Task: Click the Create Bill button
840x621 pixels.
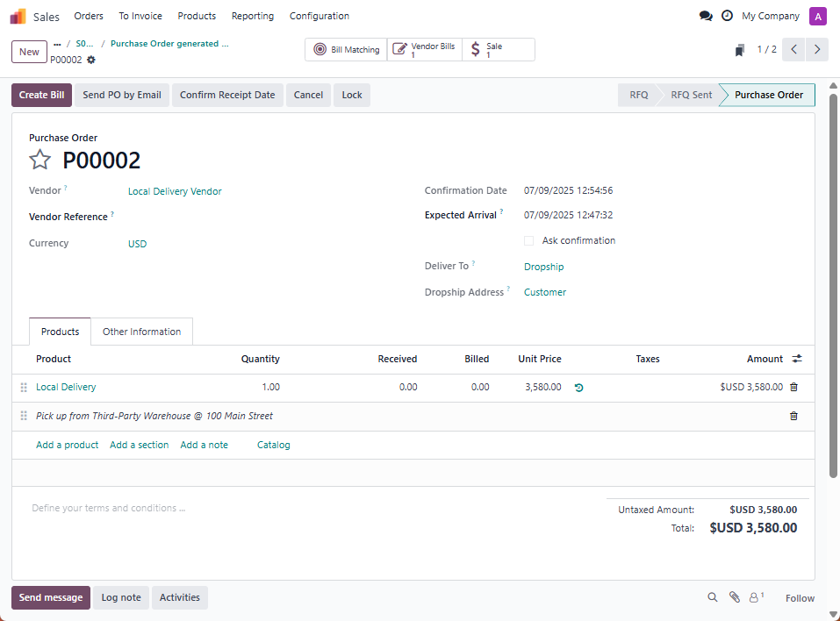Action: tap(41, 95)
